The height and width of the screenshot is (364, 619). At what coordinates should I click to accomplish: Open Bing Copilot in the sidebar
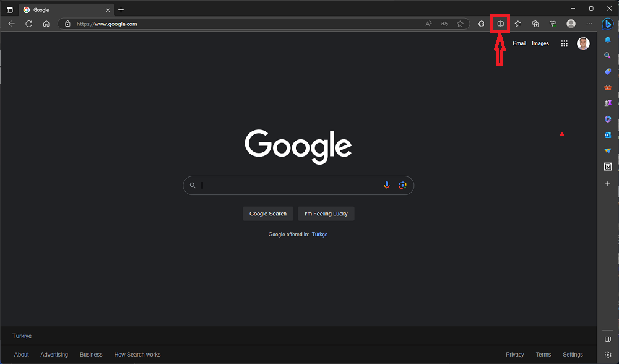coord(607,24)
